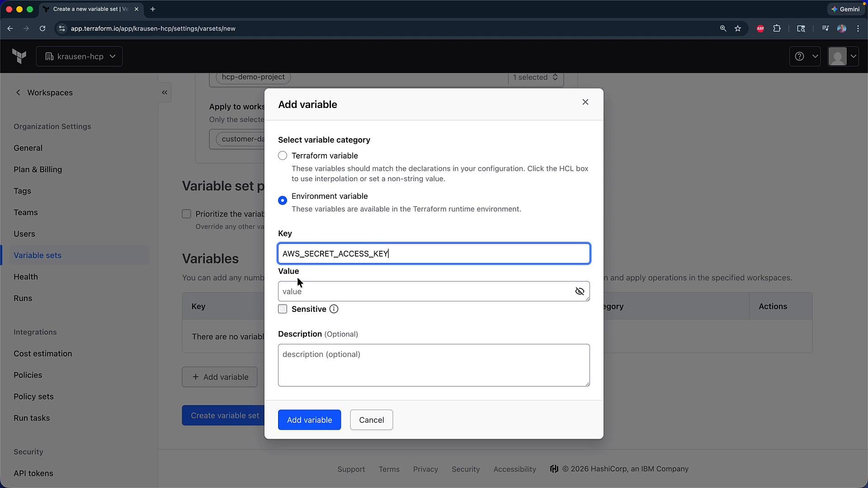Image resolution: width=868 pixels, height=488 pixels.
Task: Click the Support footer link
Action: pyautogui.click(x=351, y=469)
